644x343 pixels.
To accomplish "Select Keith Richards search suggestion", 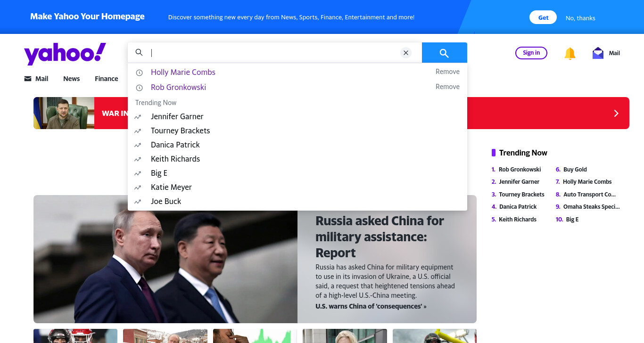I will click(175, 159).
